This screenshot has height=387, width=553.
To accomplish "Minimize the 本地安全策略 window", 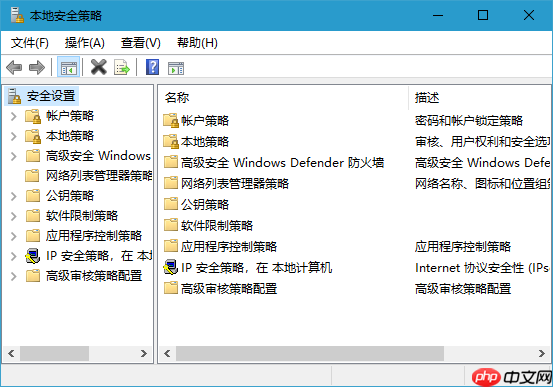I will (438, 15).
